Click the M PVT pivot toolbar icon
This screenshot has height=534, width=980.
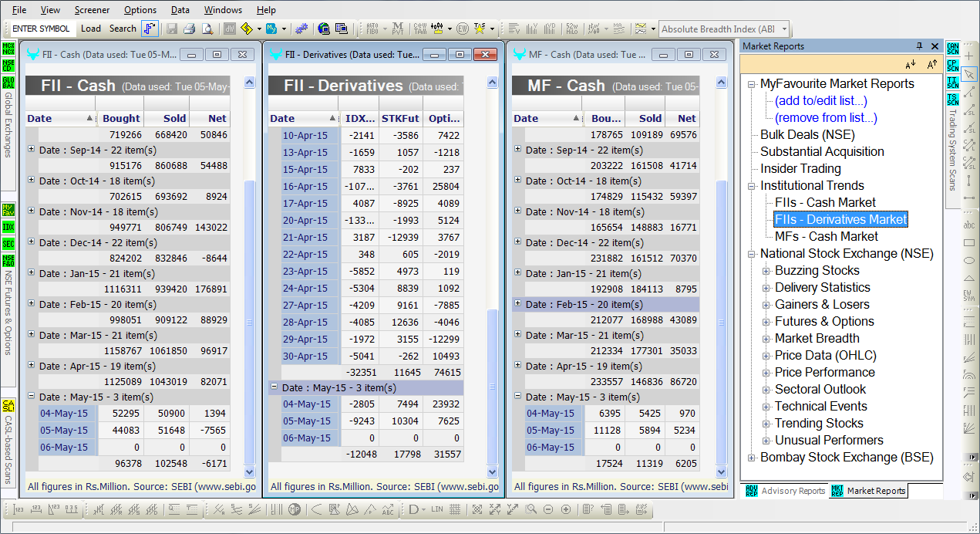point(397,29)
